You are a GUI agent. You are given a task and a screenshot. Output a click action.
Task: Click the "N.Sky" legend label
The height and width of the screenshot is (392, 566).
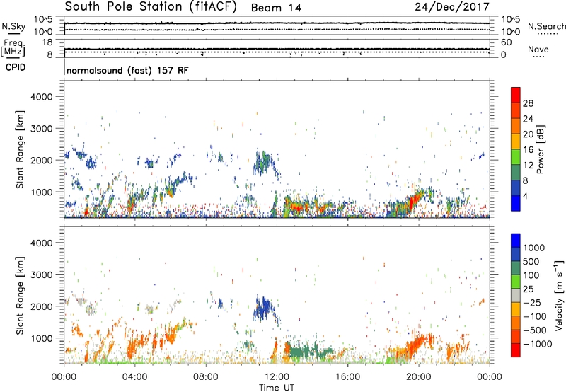(x=13, y=26)
